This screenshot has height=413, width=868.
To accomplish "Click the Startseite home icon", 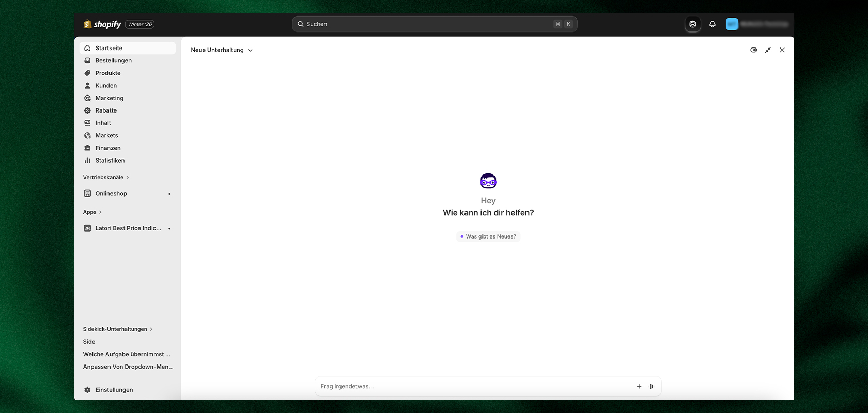I will pos(87,48).
